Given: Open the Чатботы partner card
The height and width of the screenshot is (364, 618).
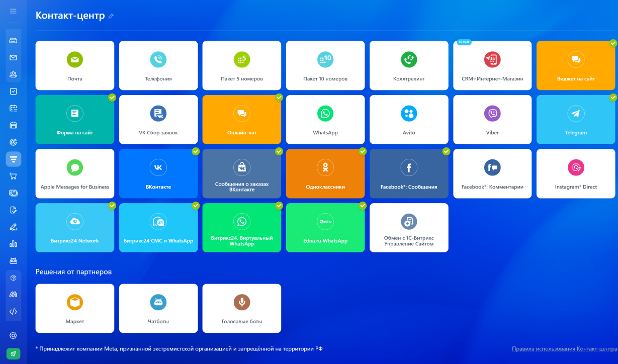Looking at the screenshot, I should 158,308.
